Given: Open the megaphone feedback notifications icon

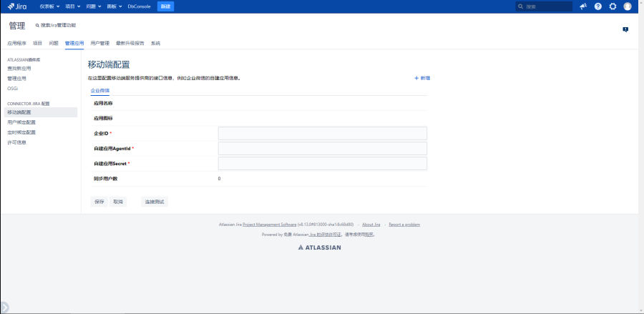Looking at the screenshot, I should coord(583,6).
